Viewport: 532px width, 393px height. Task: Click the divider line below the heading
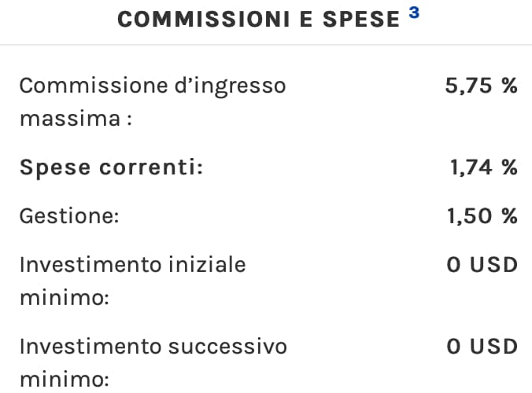click(x=266, y=44)
